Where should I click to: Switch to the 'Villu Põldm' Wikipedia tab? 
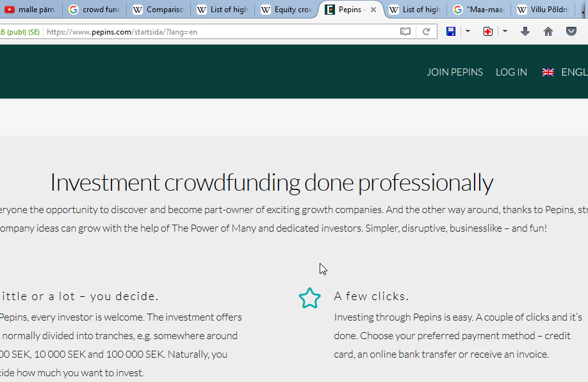pyautogui.click(x=543, y=10)
